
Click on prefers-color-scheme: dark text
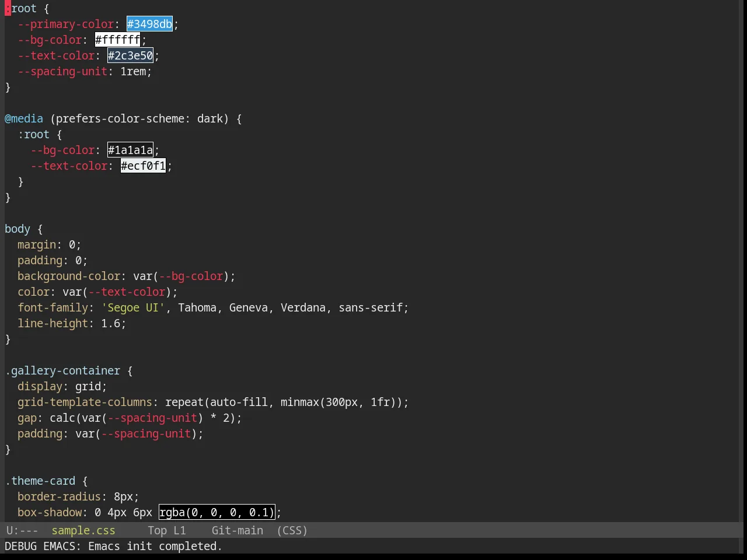(x=139, y=118)
